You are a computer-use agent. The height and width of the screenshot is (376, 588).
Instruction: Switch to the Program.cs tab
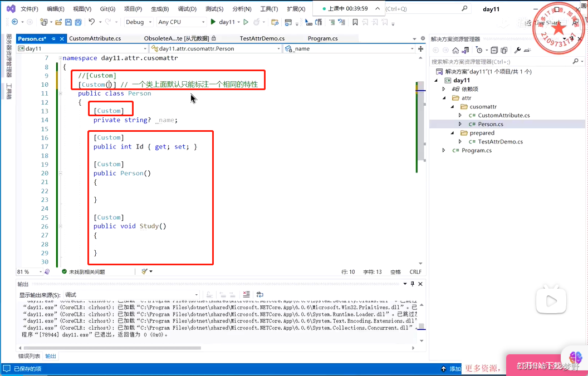point(322,38)
